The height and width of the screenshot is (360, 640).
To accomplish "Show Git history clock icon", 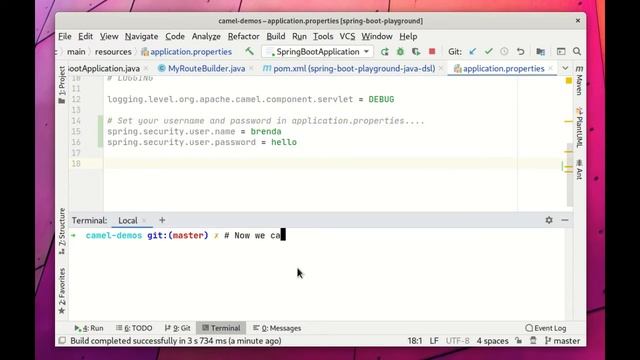I will pyautogui.click(x=504, y=52).
